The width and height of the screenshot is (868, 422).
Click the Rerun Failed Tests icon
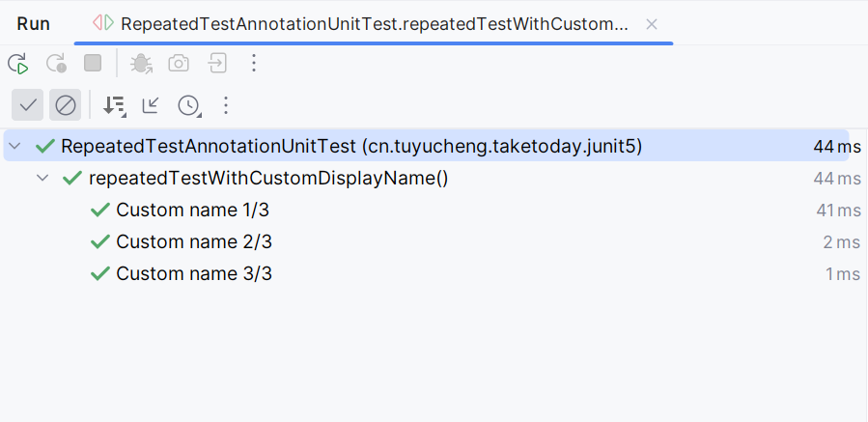[x=56, y=63]
